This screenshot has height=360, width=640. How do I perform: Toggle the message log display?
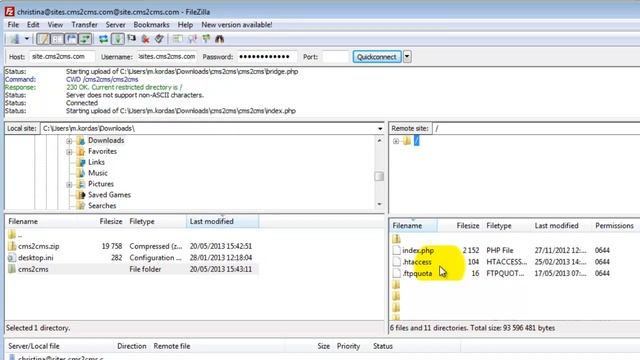coord(43,39)
